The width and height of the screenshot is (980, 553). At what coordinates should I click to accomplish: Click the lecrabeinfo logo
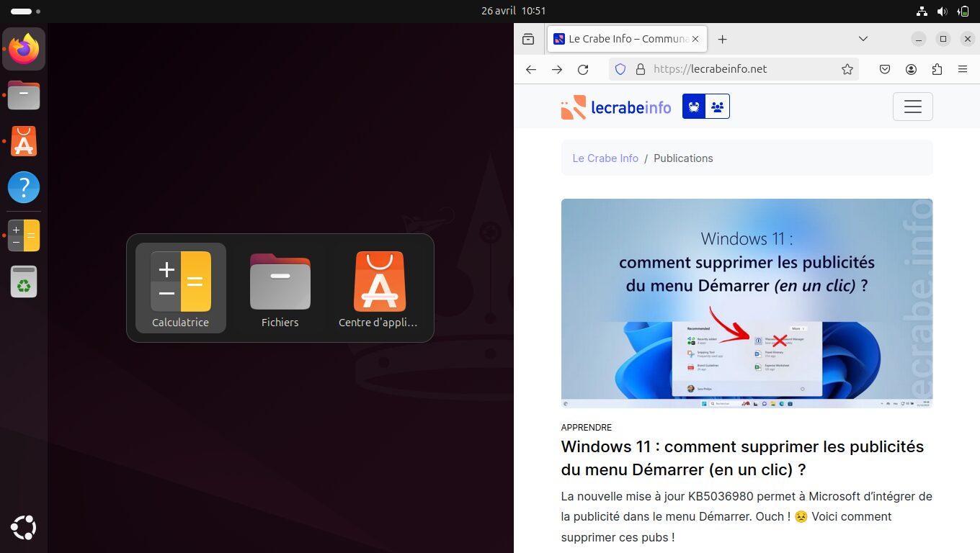(x=616, y=107)
